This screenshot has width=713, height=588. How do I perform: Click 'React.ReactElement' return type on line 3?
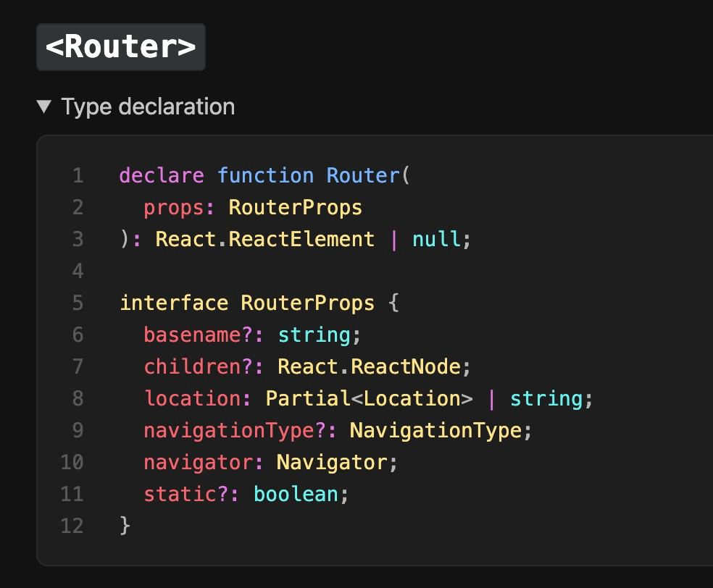click(265, 239)
